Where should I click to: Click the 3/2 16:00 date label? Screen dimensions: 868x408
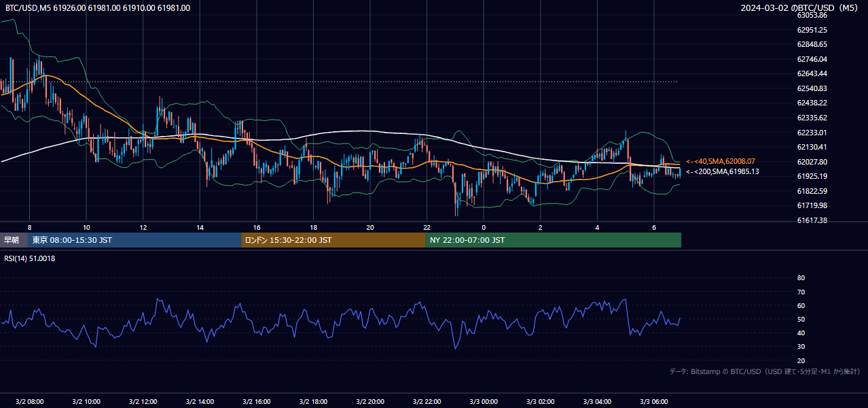point(257,401)
